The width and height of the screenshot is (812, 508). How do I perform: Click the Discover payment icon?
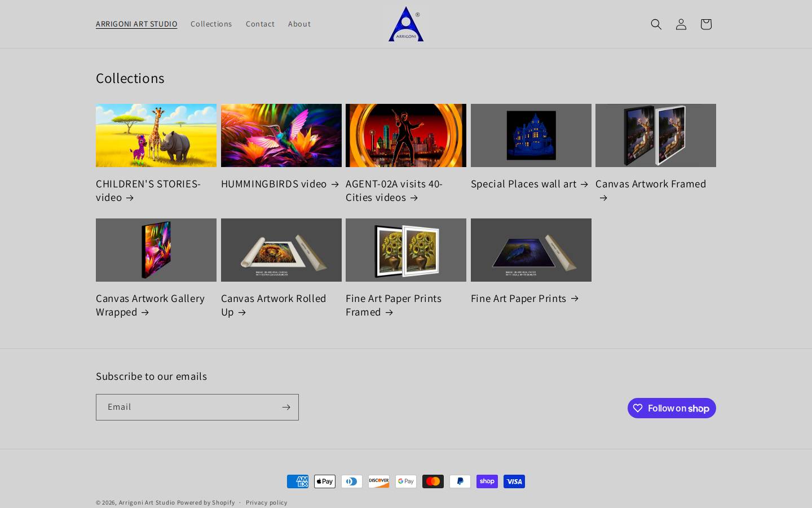(x=379, y=481)
